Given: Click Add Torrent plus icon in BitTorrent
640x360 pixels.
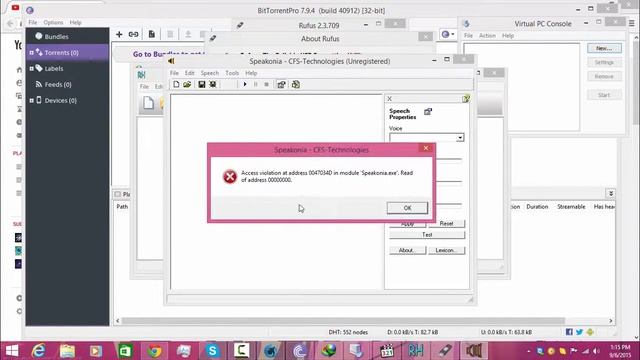Looking at the screenshot, I should pyautogui.click(x=119, y=34).
